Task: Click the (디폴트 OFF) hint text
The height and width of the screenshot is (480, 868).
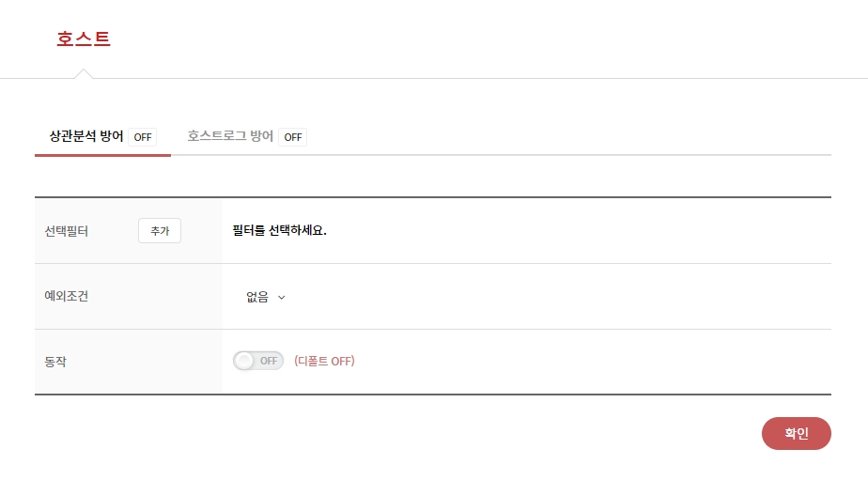Action: click(324, 361)
